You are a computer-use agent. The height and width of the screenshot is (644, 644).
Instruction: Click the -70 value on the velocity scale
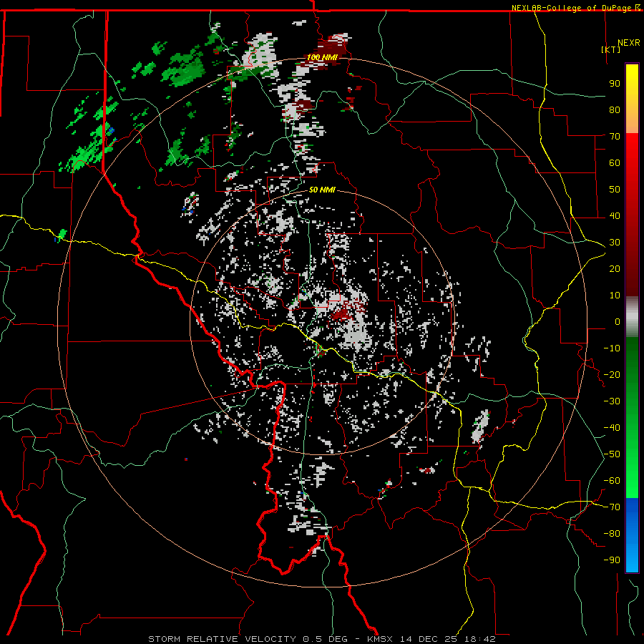(x=612, y=507)
